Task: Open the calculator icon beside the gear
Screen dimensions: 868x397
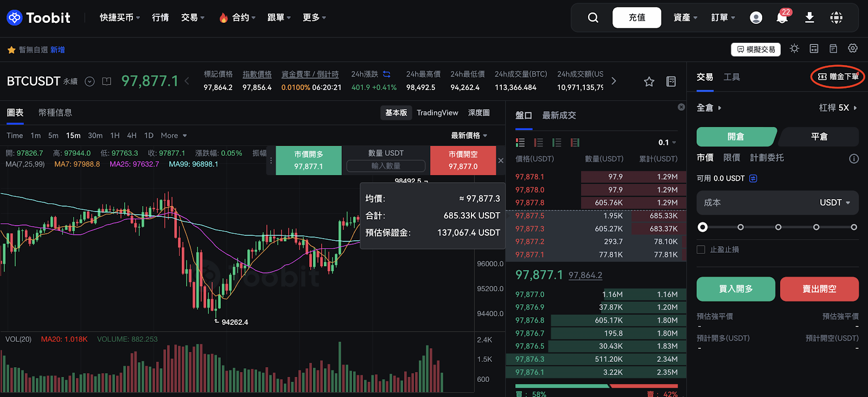Action: tap(833, 49)
